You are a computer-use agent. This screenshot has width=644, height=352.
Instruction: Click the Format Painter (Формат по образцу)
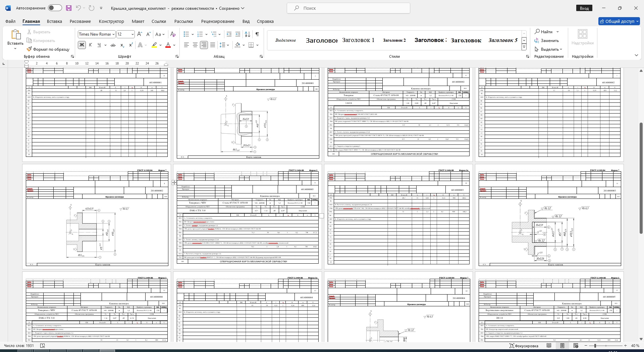(48, 49)
